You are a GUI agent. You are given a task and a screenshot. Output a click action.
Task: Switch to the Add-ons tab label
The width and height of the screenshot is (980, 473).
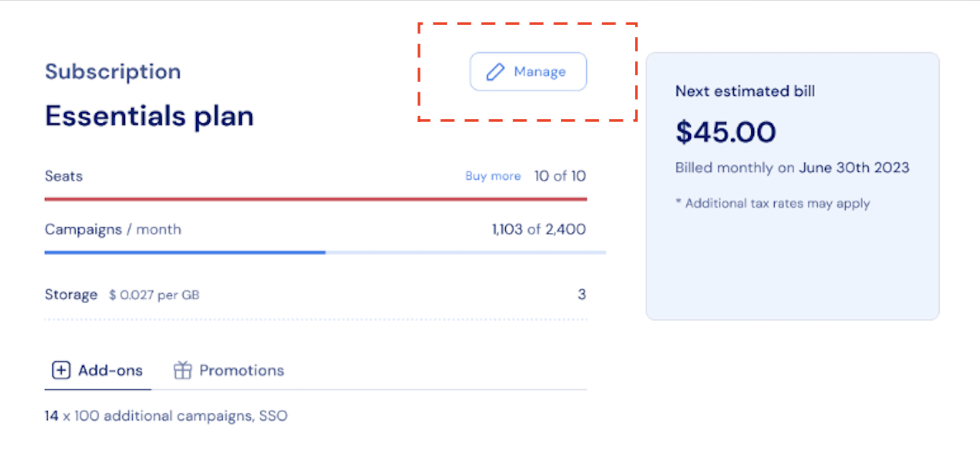pos(110,371)
